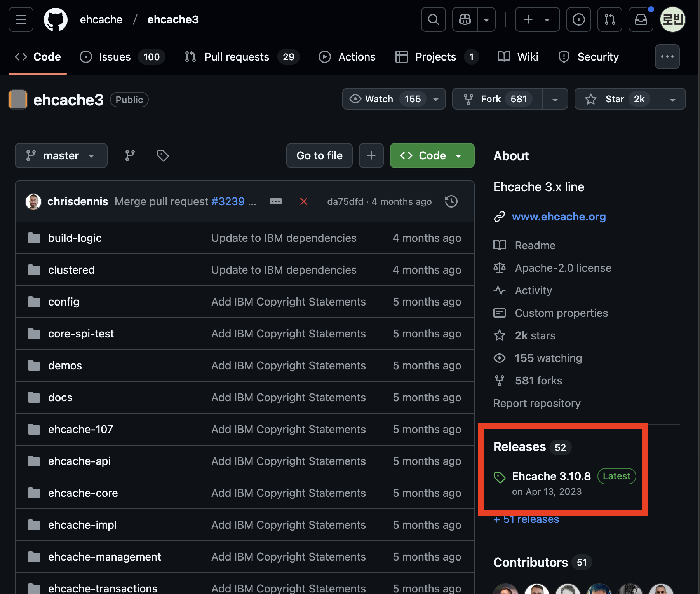Expand the Fork options dropdown
The height and width of the screenshot is (594, 700).
(555, 99)
